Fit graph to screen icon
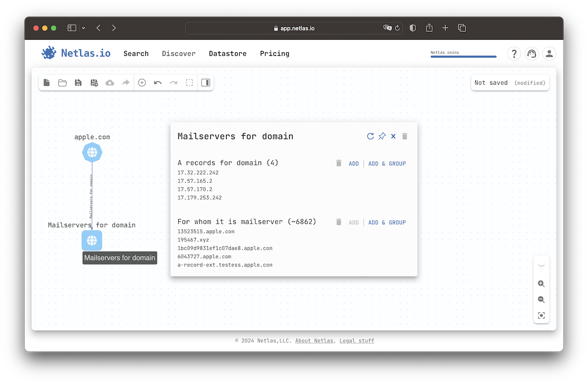This screenshot has width=588, height=384. coord(541,315)
